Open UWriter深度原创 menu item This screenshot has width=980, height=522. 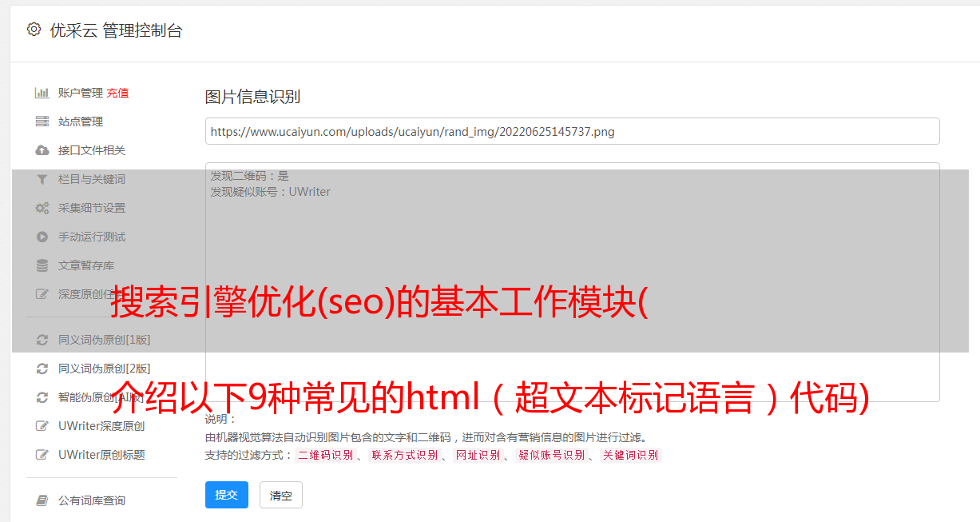pyautogui.click(x=101, y=426)
